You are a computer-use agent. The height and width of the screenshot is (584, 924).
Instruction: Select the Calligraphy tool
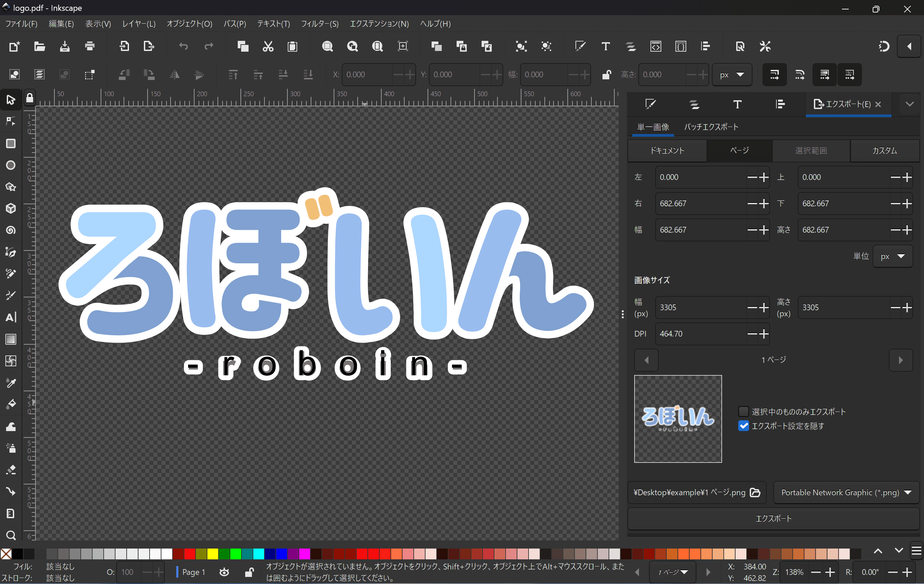coord(11,296)
